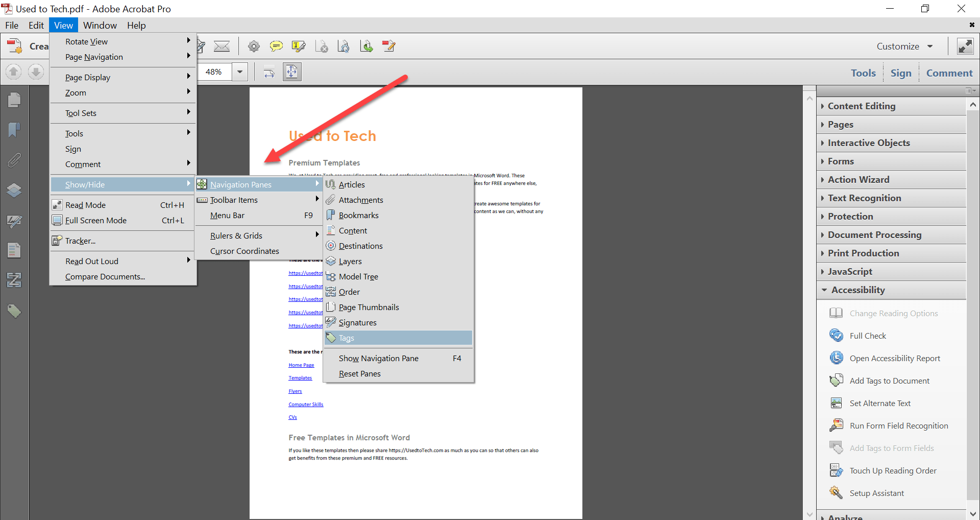
Task: Select Tags in Navigation Panes submenu
Action: pos(398,338)
